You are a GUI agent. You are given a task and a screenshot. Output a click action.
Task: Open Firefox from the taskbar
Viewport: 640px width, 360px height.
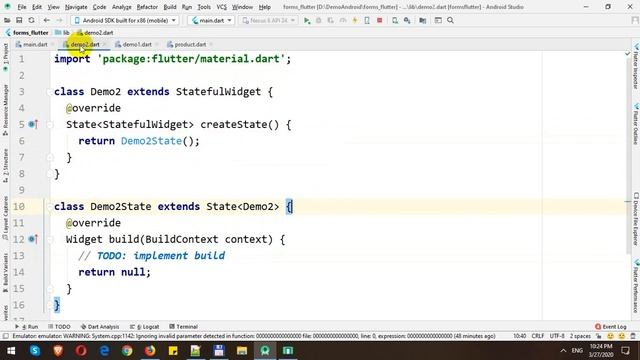[150, 351]
